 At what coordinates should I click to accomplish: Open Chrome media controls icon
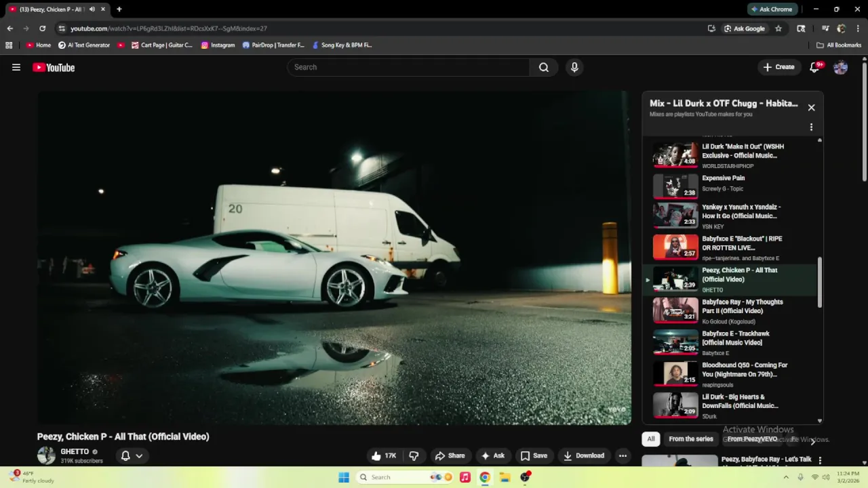(825, 28)
